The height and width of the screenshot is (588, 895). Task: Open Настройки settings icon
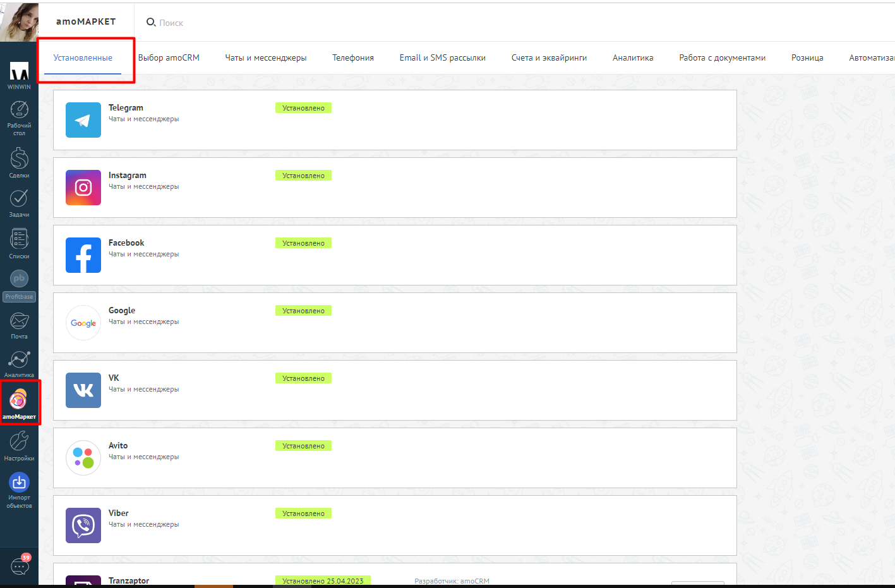pyautogui.click(x=19, y=441)
